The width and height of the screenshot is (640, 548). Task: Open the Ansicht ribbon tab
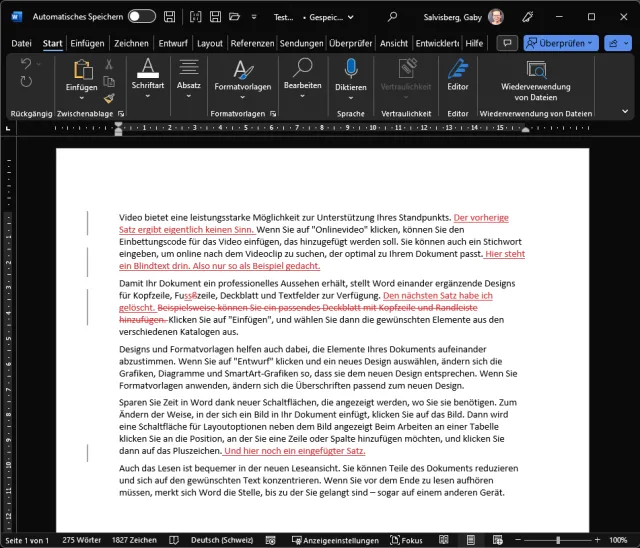(x=394, y=44)
